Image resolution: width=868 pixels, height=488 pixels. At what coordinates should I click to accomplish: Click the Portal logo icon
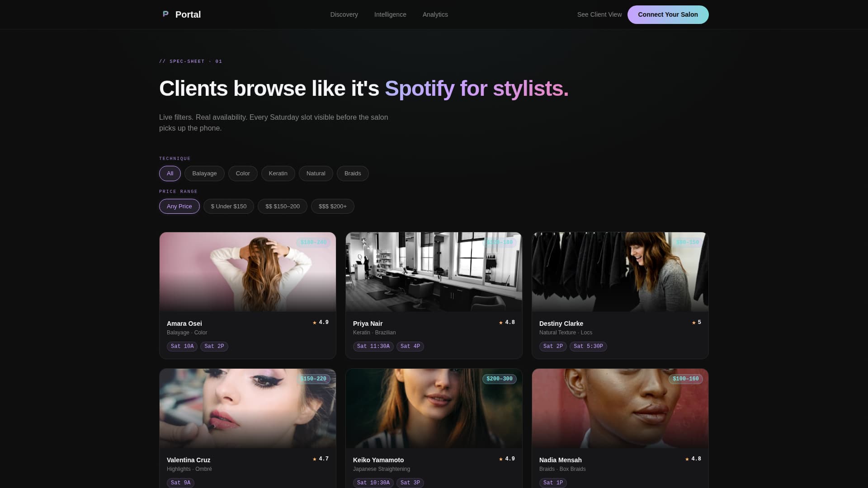[x=165, y=14]
